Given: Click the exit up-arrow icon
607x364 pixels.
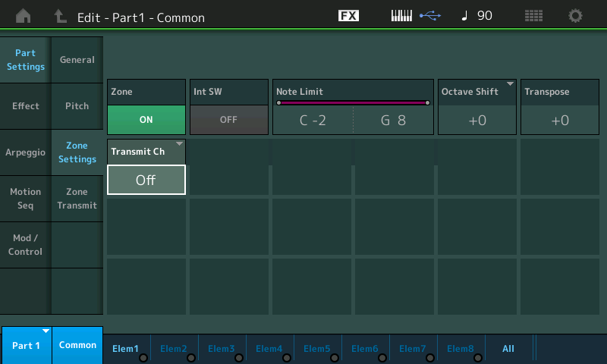Looking at the screenshot, I should [x=60, y=16].
